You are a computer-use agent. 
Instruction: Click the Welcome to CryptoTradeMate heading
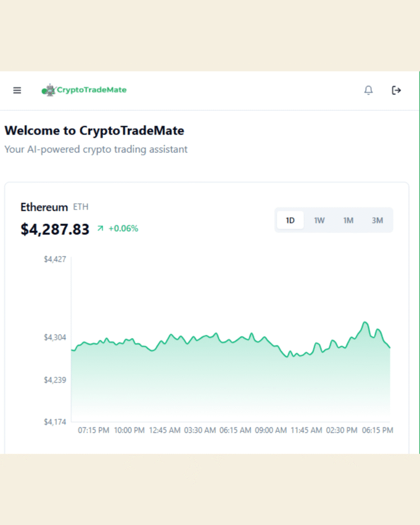tap(94, 131)
